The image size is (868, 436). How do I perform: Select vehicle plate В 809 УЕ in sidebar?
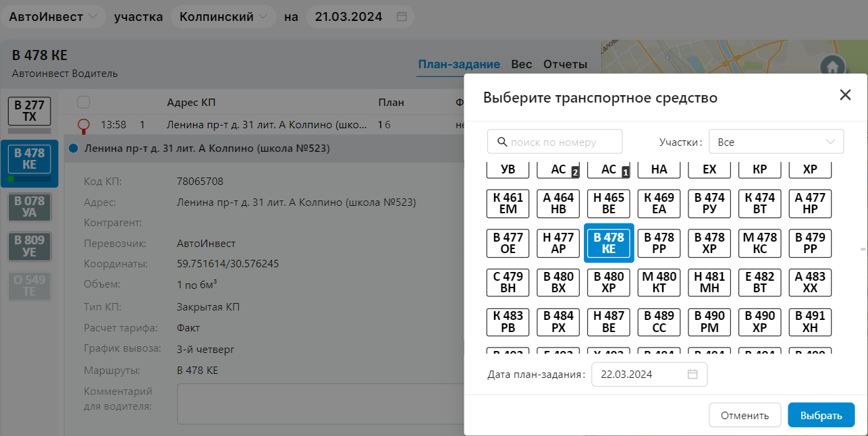29,246
